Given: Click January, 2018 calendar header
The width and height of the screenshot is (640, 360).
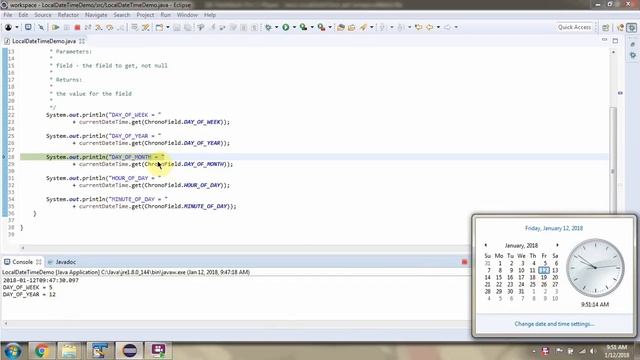Looking at the screenshot, I should point(521,245).
